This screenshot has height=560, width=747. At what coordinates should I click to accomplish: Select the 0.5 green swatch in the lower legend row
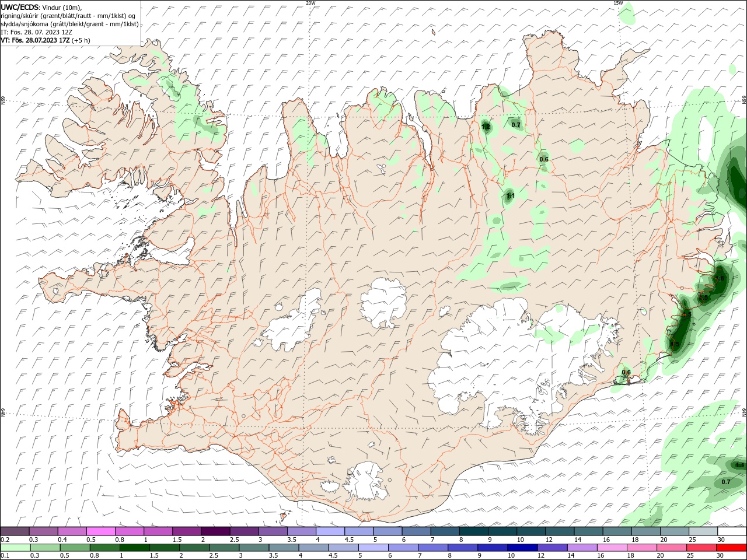pos(75,548)
